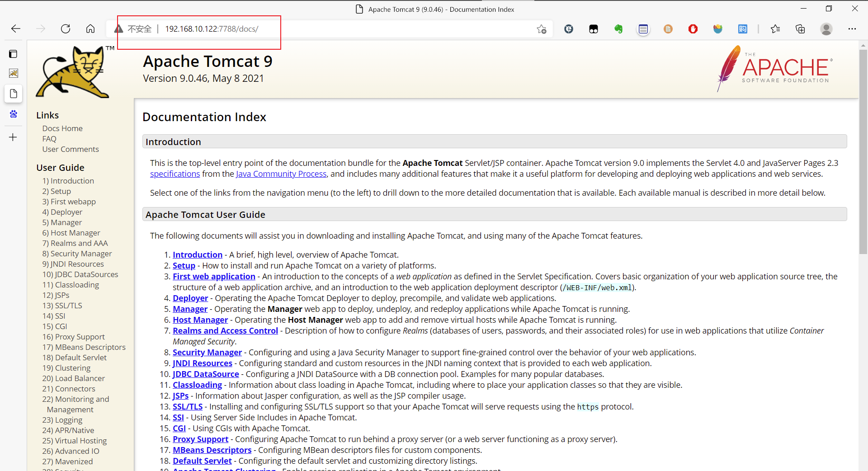Open the FAQ sidebar link
Viewport: 868px width, 471px height.
tap(49, 139)
